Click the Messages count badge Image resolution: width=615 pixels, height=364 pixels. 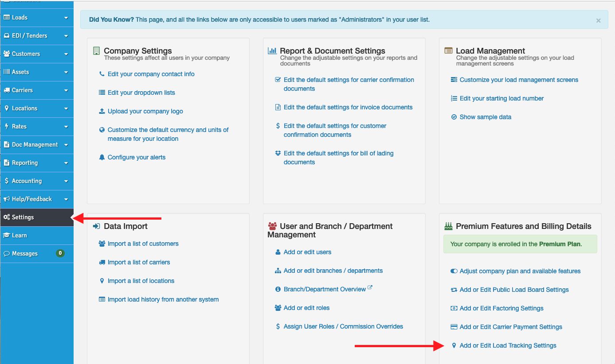coord(60,254)
